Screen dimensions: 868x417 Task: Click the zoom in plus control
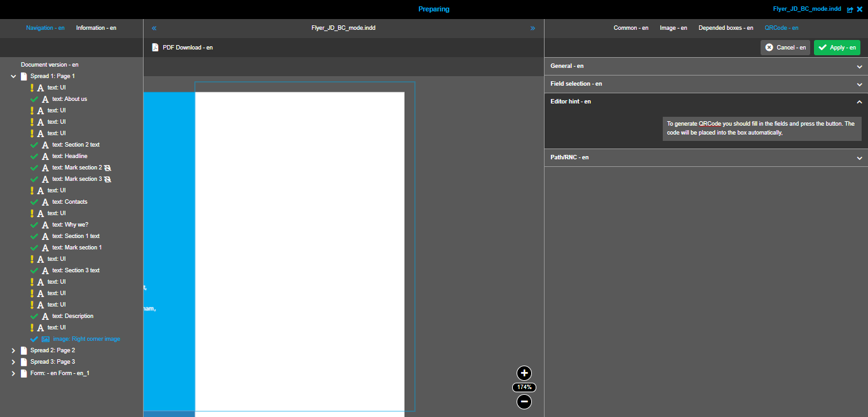[x=524, y=373]
